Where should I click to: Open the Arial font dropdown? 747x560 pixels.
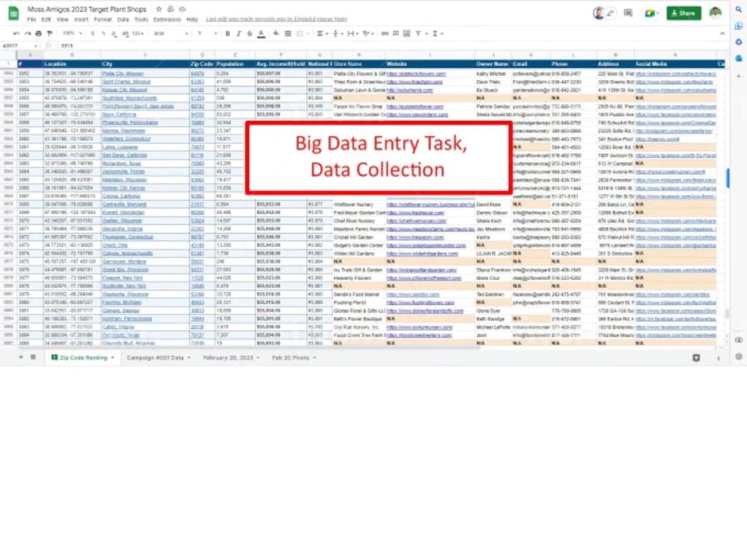[170, 34]
